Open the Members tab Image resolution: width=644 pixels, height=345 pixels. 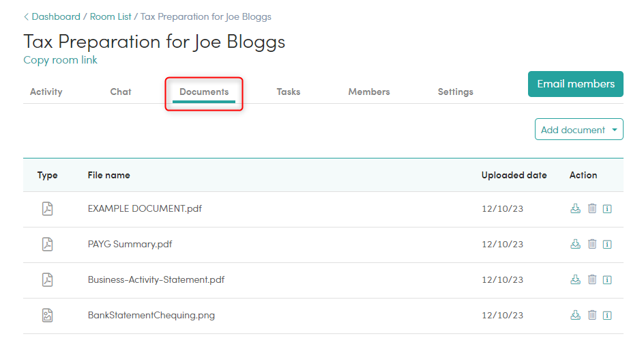click(x=369, y=92)
